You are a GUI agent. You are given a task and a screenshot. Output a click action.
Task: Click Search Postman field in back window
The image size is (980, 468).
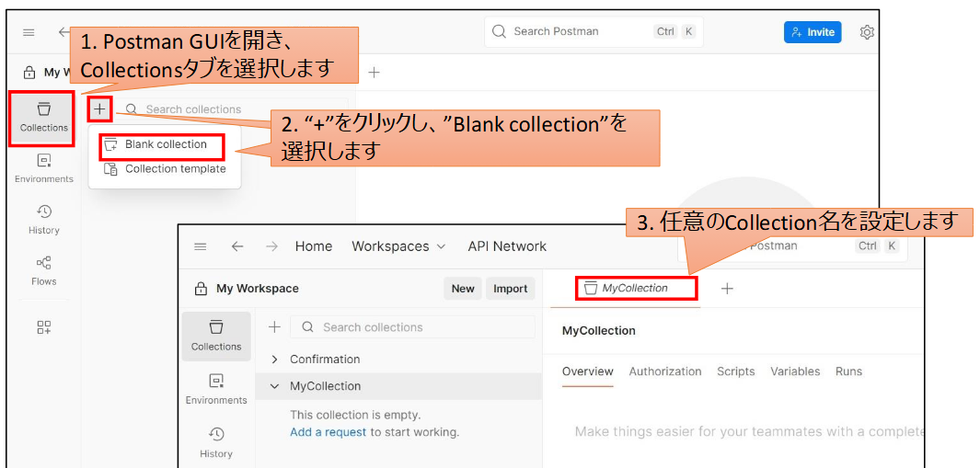594,31
